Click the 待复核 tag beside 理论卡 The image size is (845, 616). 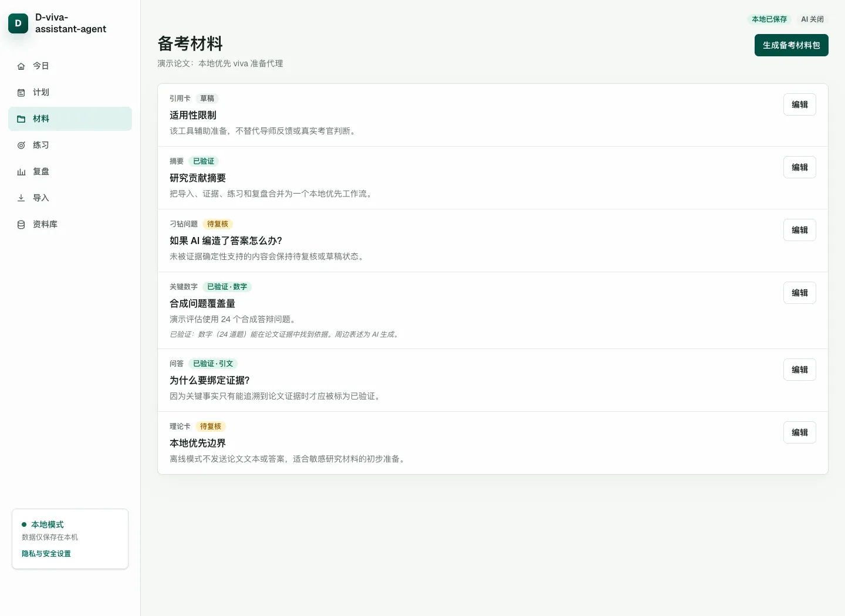[211, 427]
